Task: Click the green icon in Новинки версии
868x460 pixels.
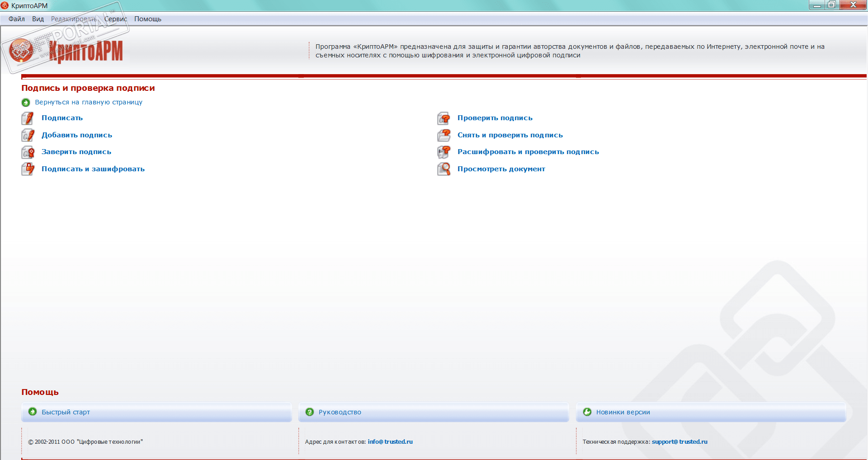Action: point(587,412)
